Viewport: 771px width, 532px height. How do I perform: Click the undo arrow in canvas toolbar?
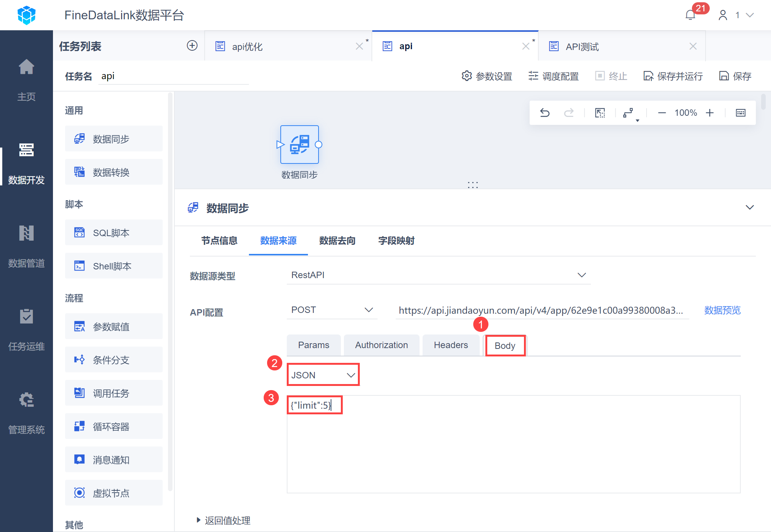[x=545, y=113]
